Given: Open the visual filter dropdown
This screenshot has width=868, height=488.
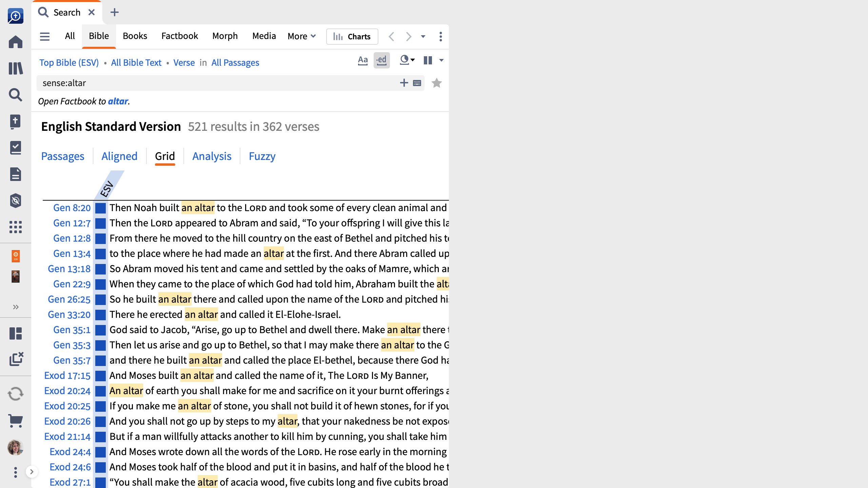Looking at the screenshot, I should coord(407,60).
